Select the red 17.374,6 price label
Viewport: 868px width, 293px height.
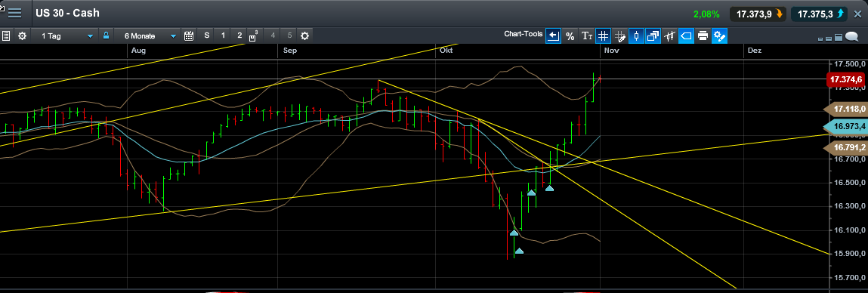(846, 80)
